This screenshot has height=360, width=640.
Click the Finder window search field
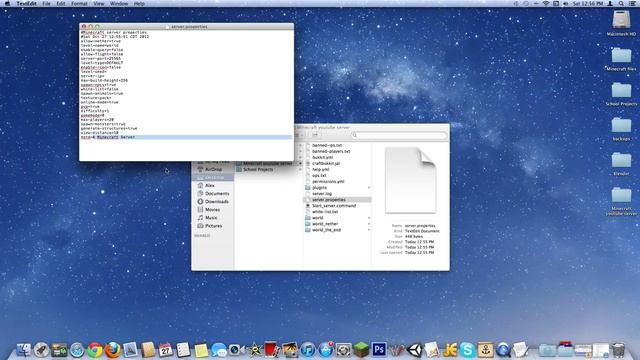pyautogui.click(x=399, y=135)
